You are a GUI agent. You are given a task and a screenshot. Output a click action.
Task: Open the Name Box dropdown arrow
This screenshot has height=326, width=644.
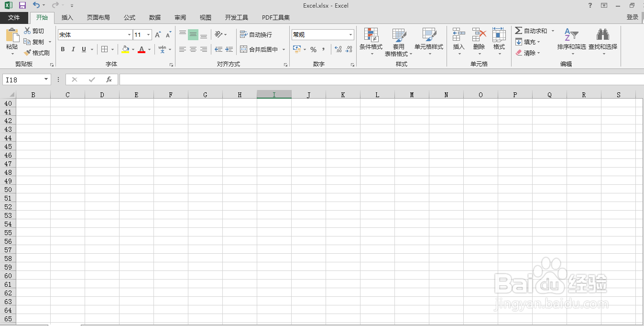tap(46, 79)
